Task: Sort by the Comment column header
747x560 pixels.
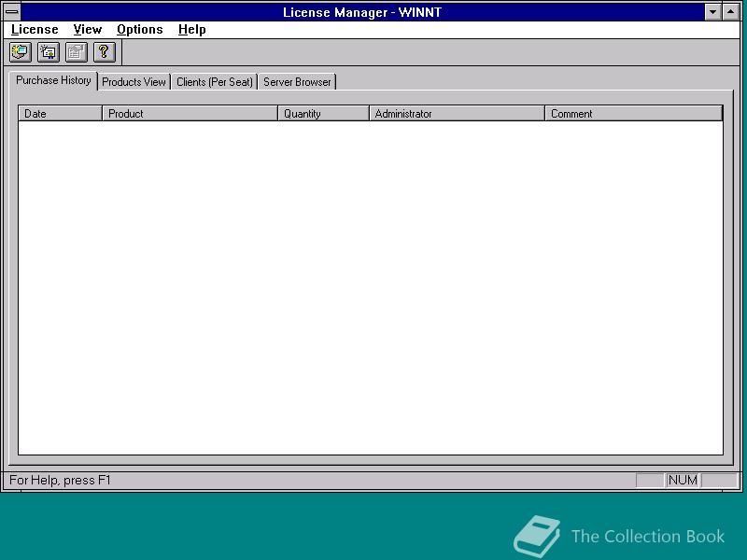Action: [x=634, y=113]
